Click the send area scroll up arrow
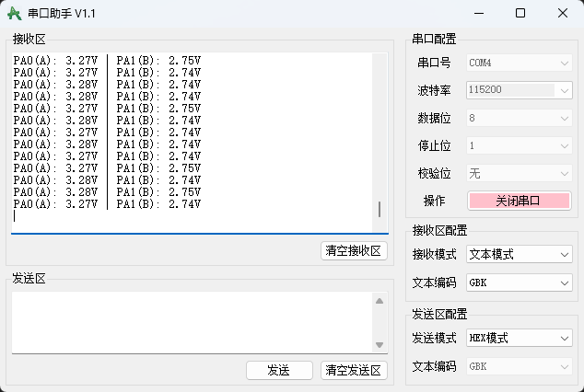This screenshot has height=392, width=584. (379, 301)
